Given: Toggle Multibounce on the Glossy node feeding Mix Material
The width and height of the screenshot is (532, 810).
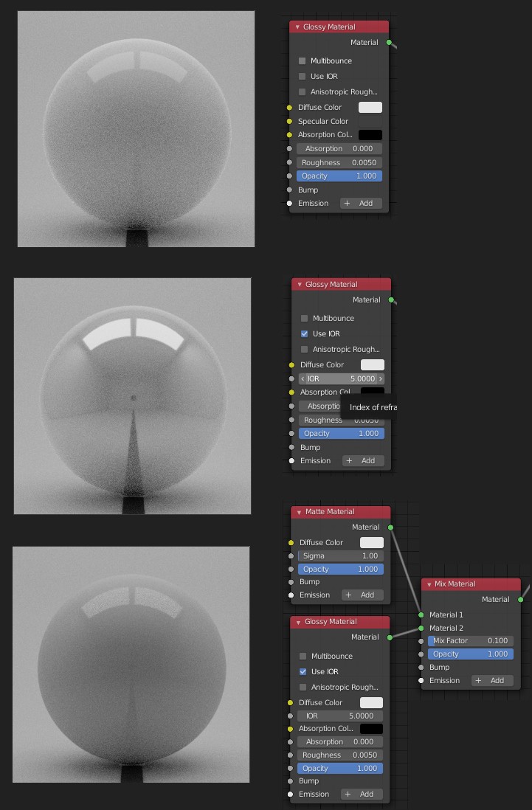Looking at the screenshot, I should click(303, 656).
